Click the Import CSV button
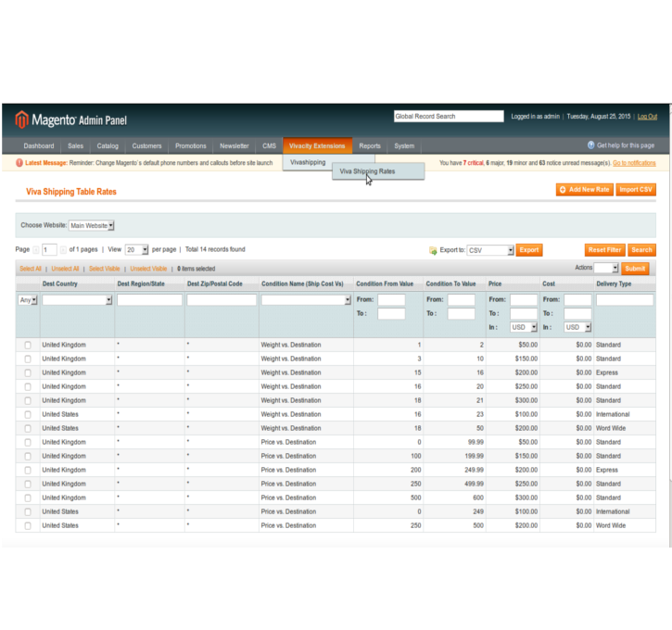This screenshot has height=630, width=672. tap(636, 189)
